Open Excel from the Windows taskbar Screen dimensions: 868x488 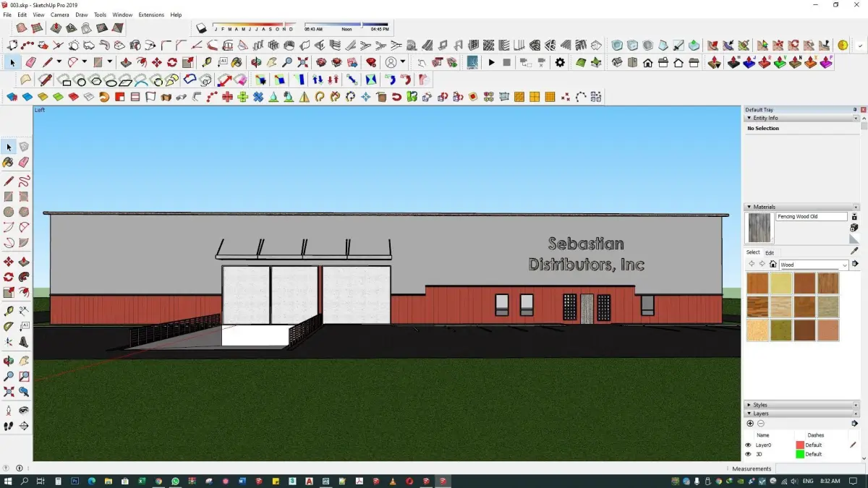point(142,481)
